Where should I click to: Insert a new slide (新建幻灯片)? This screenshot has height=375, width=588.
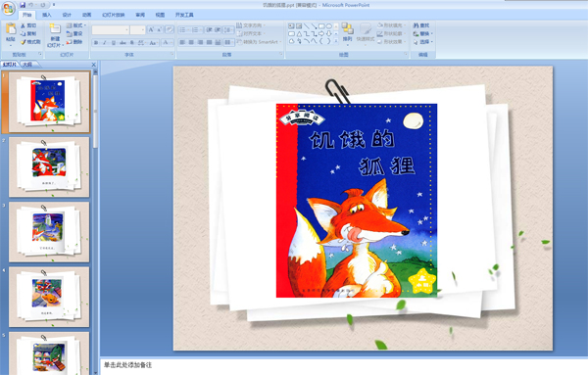pos(55,35)
